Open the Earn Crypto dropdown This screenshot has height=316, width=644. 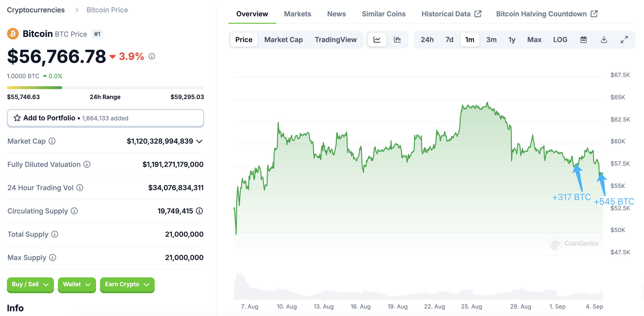(x=127, y=285)
